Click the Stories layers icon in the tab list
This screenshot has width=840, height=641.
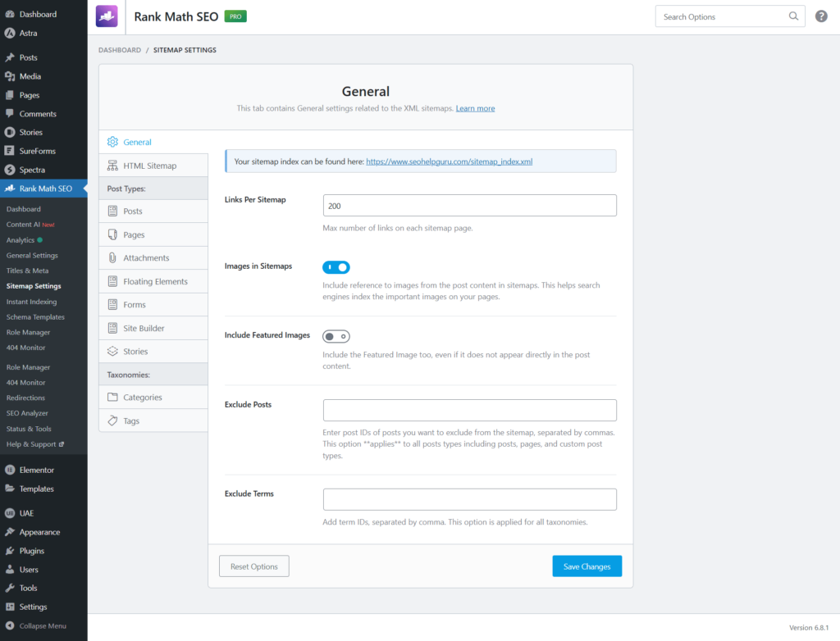coord(112,352)
